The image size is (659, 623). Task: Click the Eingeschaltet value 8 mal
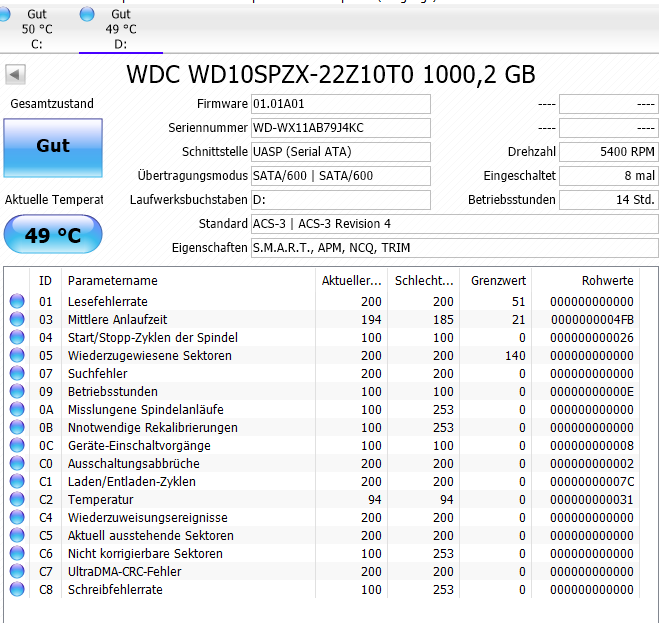point(609,176)
